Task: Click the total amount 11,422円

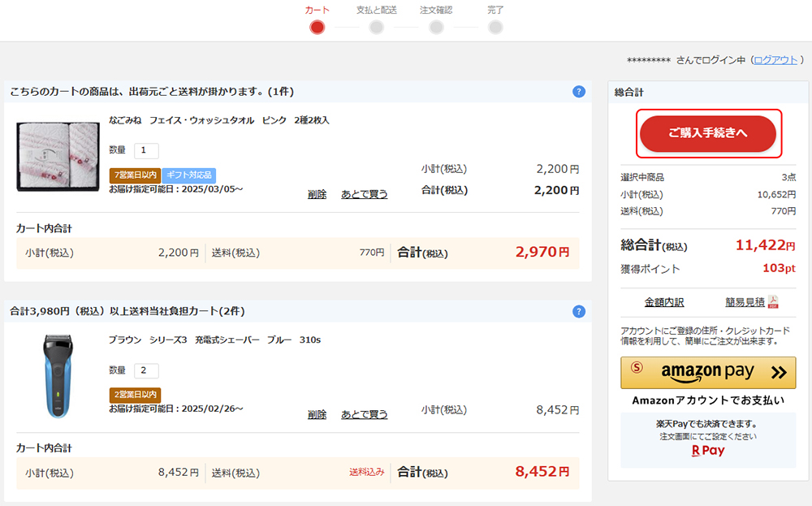Action: (766, 245)
